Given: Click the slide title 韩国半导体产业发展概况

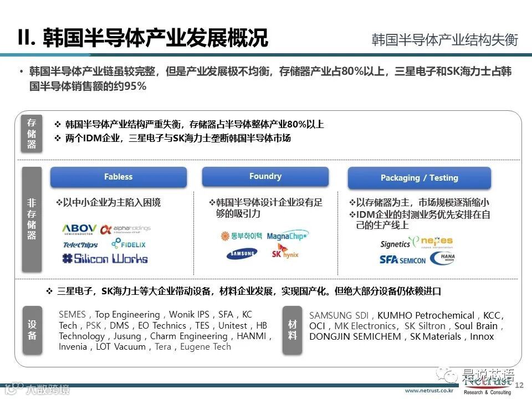Looking at the screenshot, I should click(x=143, y=37).
